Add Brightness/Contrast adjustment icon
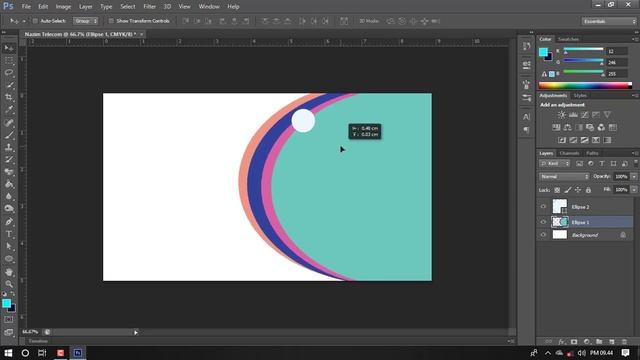 tap(562, 115)
